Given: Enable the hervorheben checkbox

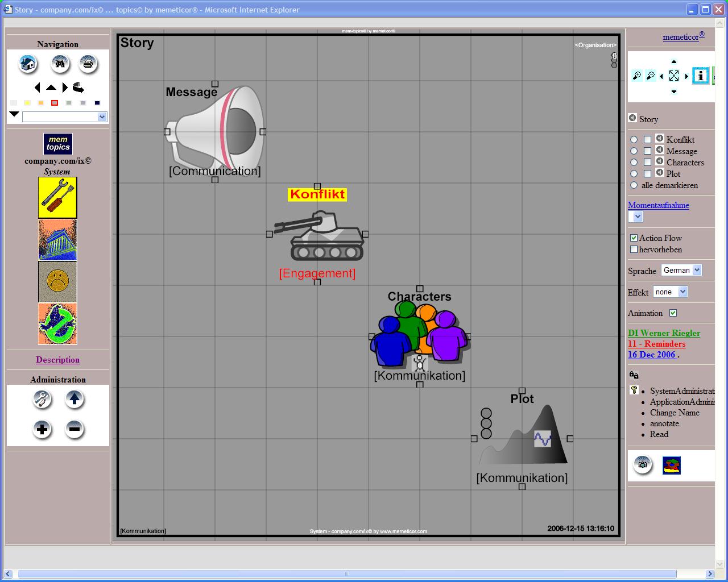Looking at the screenshot, I should pos(634,250).
